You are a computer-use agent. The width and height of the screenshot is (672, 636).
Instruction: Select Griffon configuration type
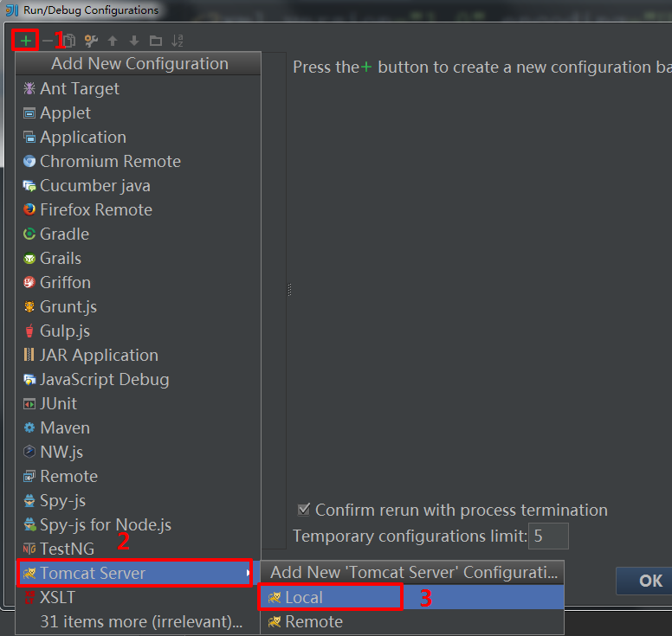pos(138,282)
